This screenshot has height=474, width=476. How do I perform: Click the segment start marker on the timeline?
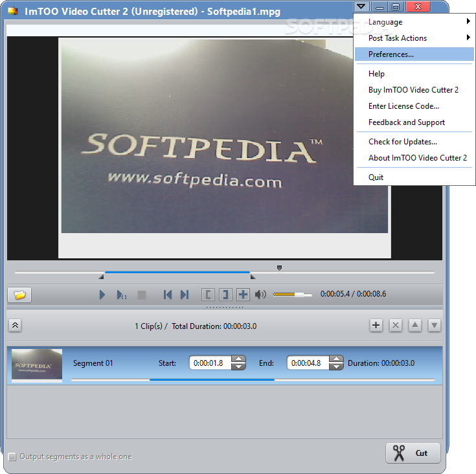102,276
